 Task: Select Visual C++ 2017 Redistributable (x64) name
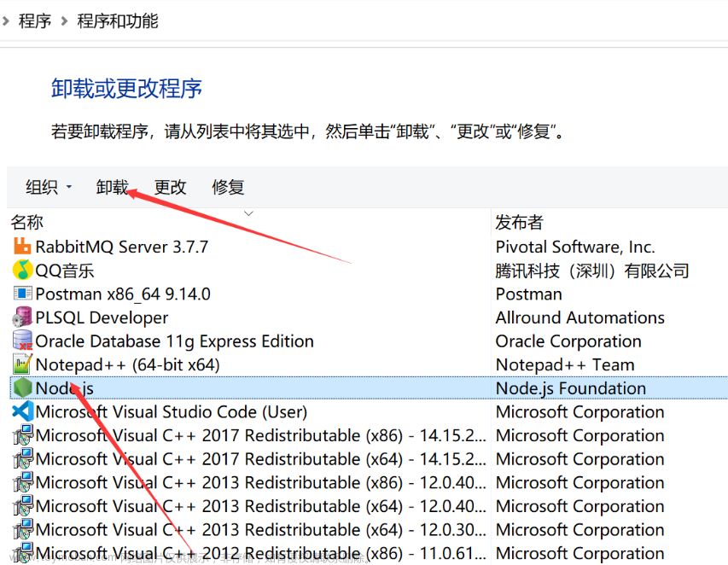pyautogui.click(x=260, y=460)
